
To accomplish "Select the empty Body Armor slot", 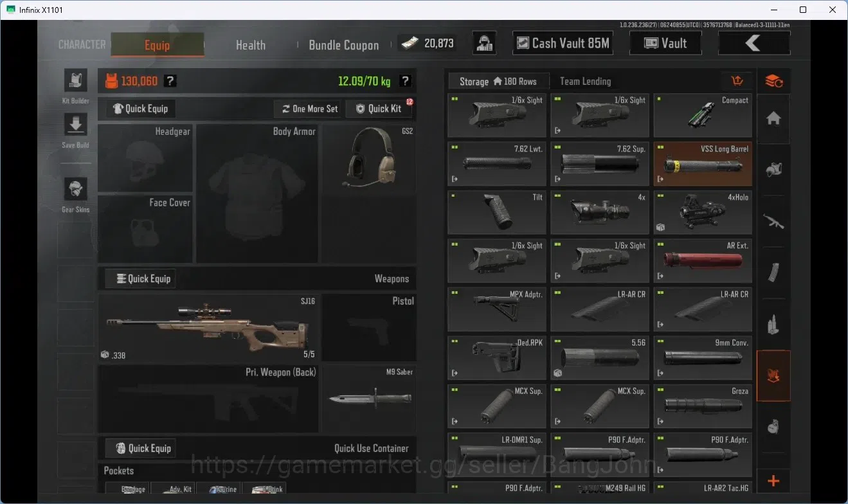I will click(257, 194).
